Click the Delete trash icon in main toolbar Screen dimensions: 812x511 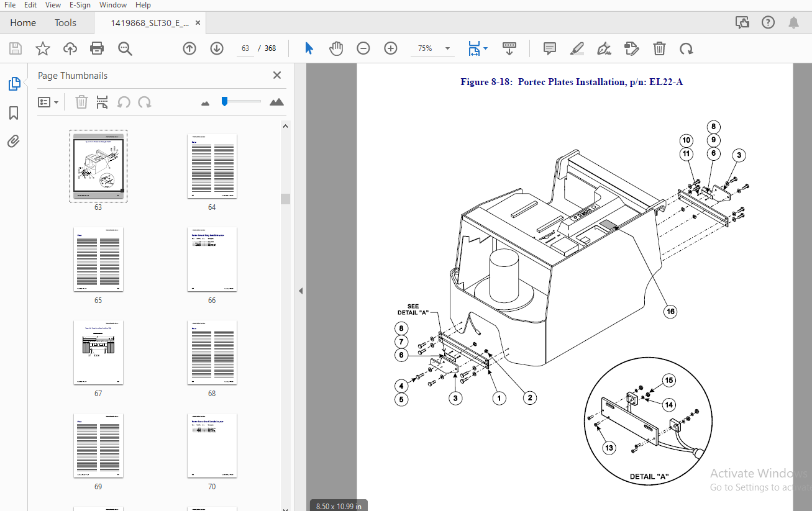659,48
